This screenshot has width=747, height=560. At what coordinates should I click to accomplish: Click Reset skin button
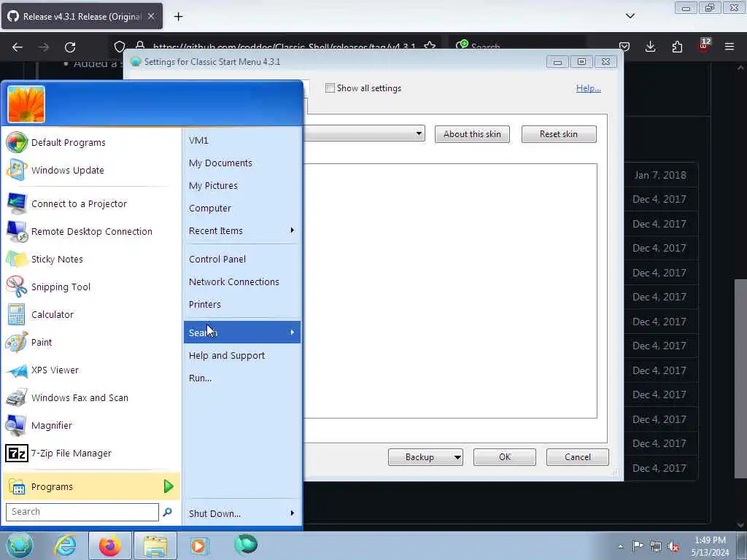coord(559,134)
